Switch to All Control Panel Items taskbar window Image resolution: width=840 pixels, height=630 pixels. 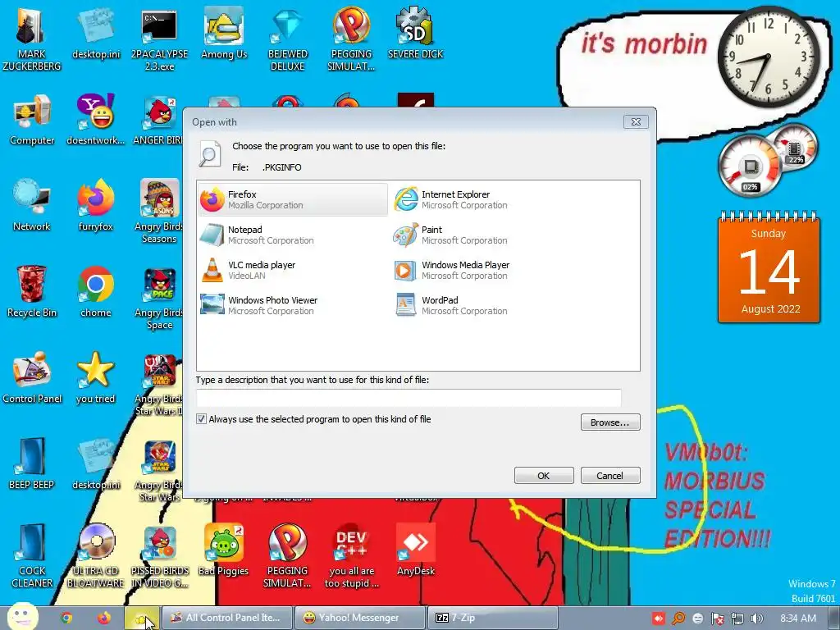pyautogui.click(x=228, y=618)
